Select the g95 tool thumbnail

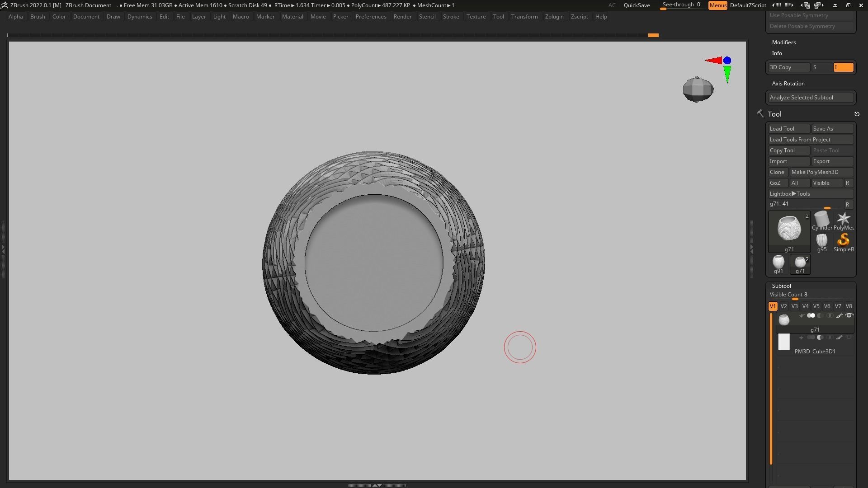[x=821, y=240]
